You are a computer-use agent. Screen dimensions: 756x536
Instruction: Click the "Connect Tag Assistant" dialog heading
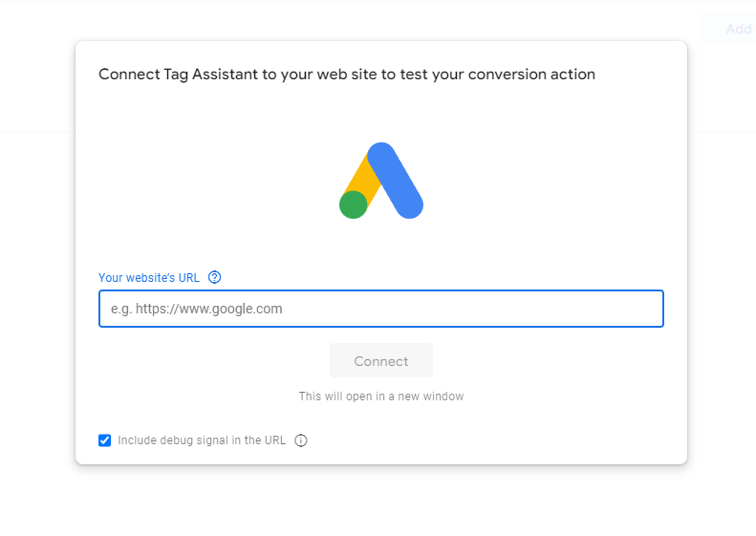coord(347,75)
